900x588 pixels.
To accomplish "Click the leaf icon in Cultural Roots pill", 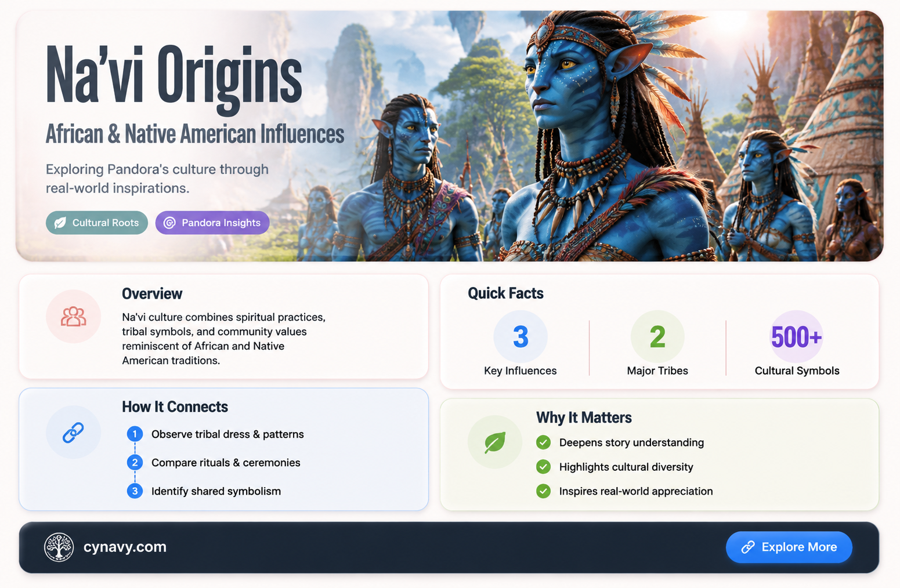I will coord(60,223).
